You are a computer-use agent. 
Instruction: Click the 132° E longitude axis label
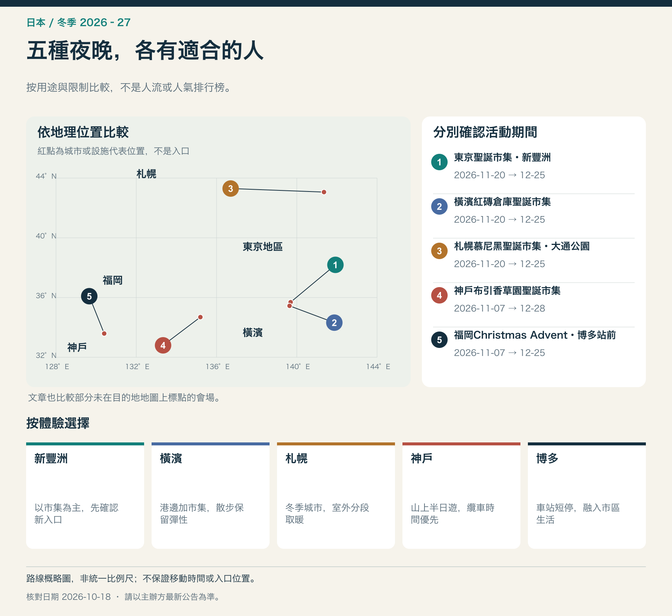coord(137,367)
